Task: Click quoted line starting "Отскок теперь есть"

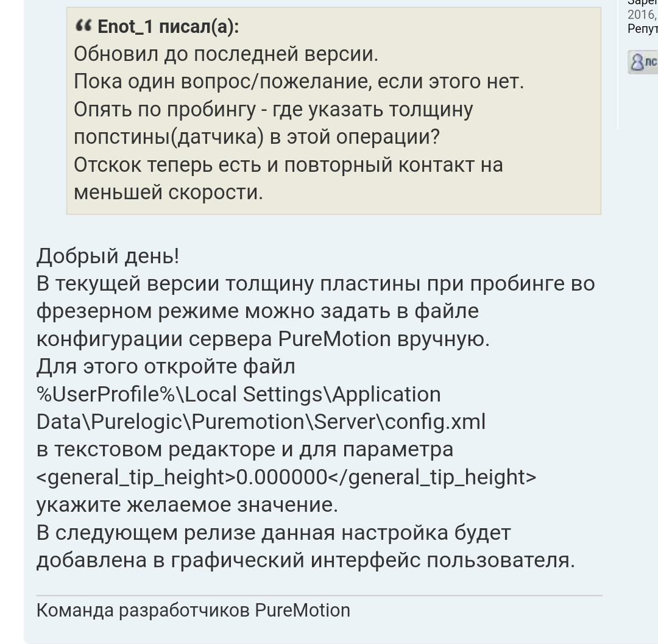Action: [288, 165]
